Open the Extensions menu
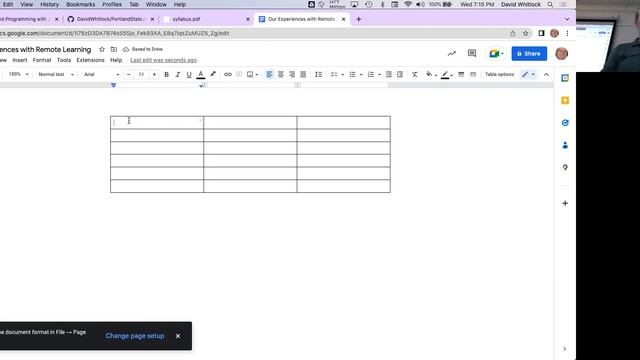This screenshot has height=360, width=640. pos(90,60)
